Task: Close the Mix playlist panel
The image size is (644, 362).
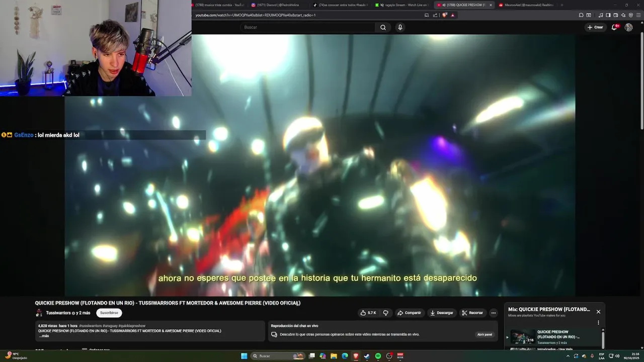Action: pyautogui.click(x=598, y=312)
